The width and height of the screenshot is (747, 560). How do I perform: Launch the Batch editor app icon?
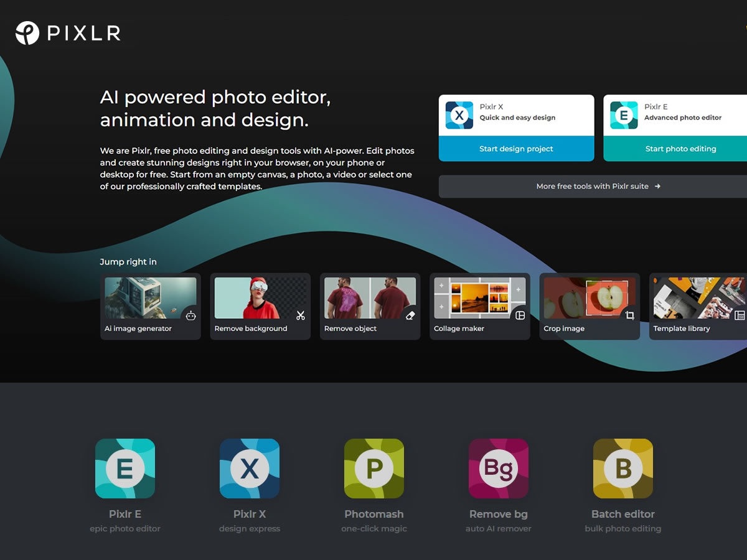(623, 469)
